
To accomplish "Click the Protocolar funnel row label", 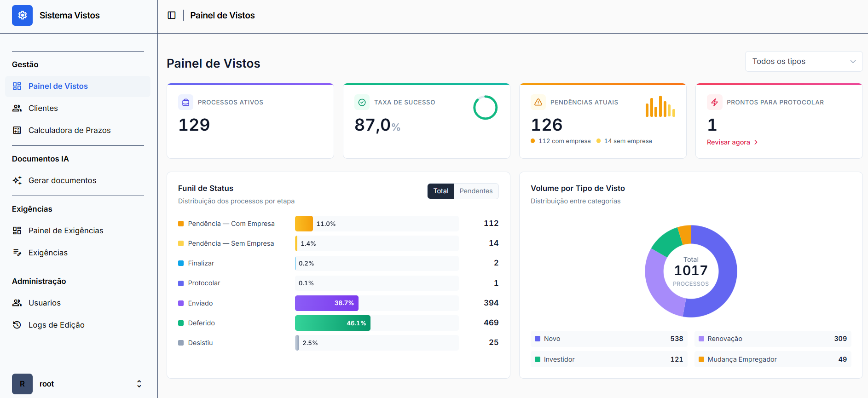I will click(x=204, y=283).
